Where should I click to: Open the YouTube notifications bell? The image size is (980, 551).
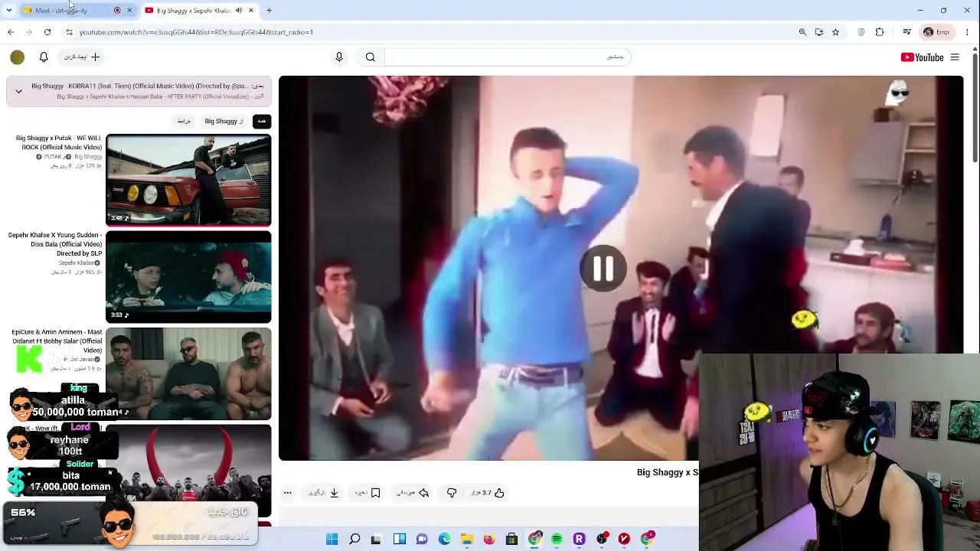coord(44,57)
